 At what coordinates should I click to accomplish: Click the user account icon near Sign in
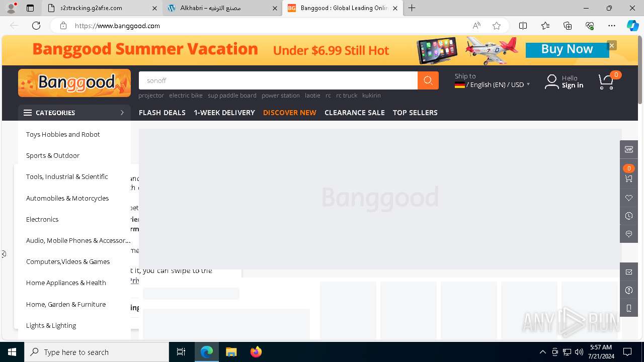[x=551, y=81]
